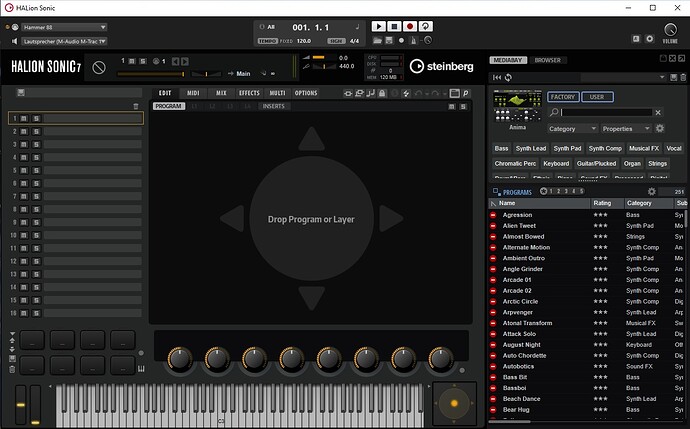Select the INSERTS button
This screenshot has height=429, width=690.
click(x=274, y=106)
